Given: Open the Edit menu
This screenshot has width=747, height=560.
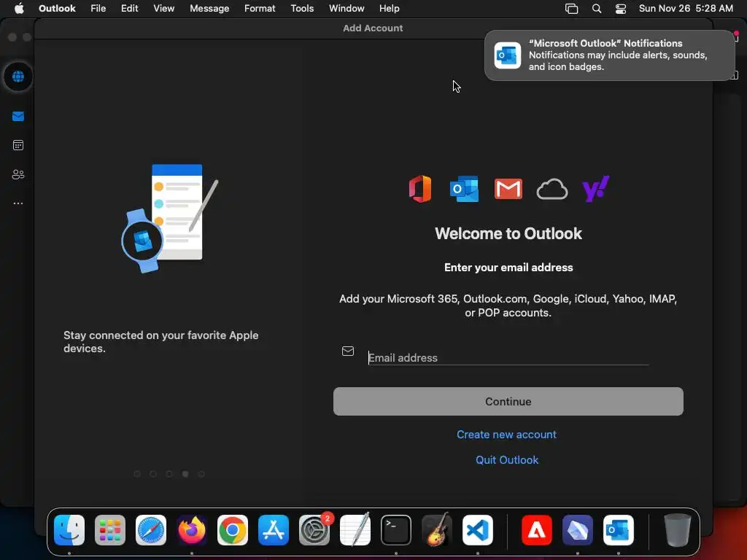Looking at the screenshot, I should pos(130,8).
